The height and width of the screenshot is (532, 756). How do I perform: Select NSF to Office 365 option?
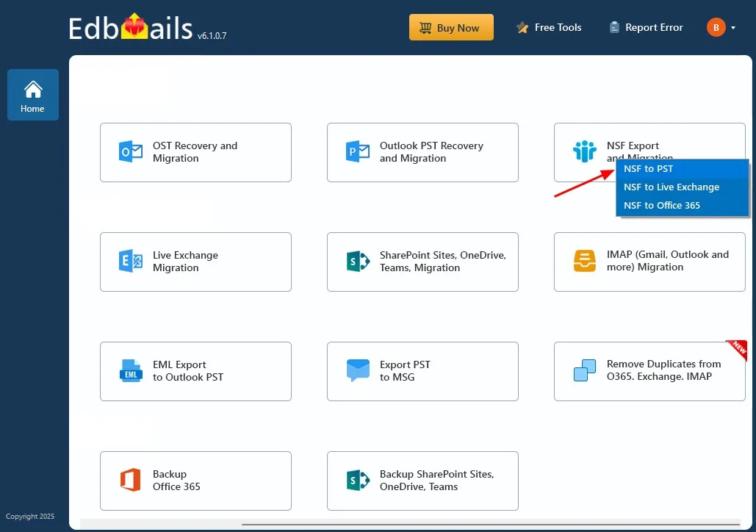point(683,206)
